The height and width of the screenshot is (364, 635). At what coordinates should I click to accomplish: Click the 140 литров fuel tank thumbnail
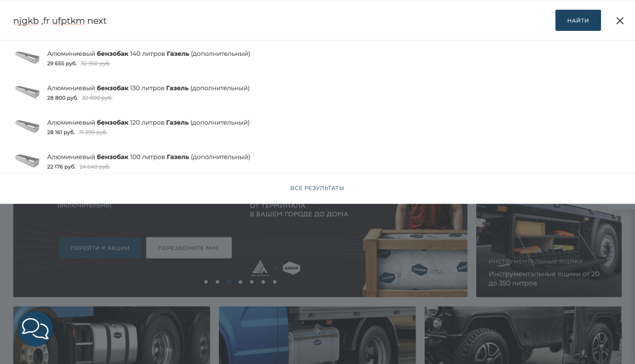(x=27, y=58)
